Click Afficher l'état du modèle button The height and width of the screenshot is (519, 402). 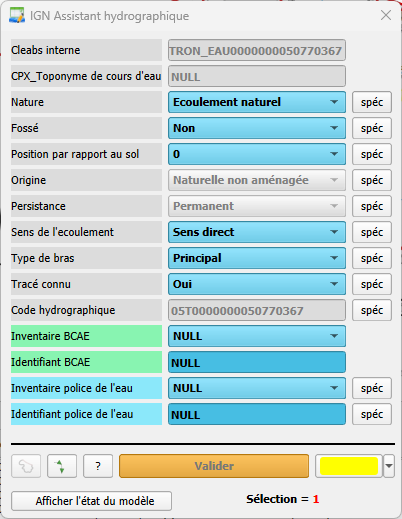[92, 501]
